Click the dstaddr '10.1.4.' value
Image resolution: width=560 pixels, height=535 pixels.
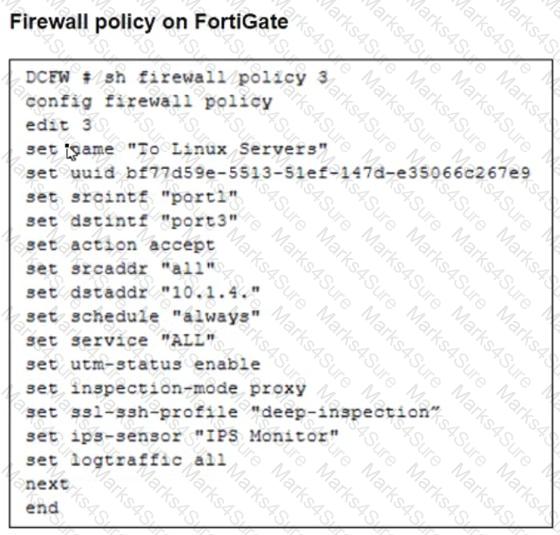(x=211, y=292)
